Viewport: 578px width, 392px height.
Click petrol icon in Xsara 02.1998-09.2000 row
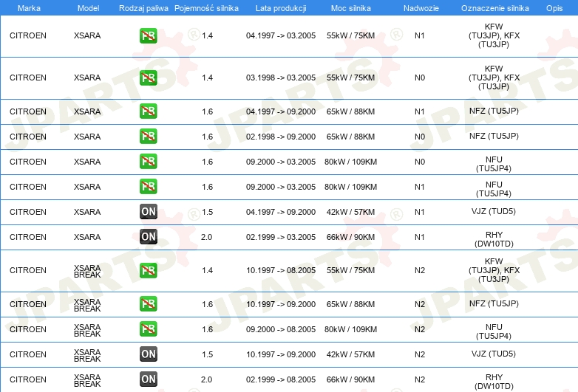(148, 136)
